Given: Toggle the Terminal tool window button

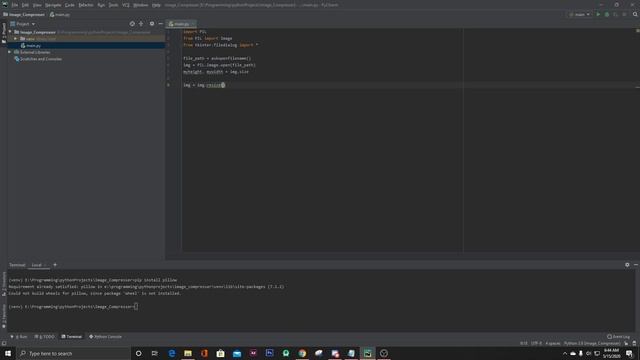Looking at the screenshot, I should pos(72,337).
